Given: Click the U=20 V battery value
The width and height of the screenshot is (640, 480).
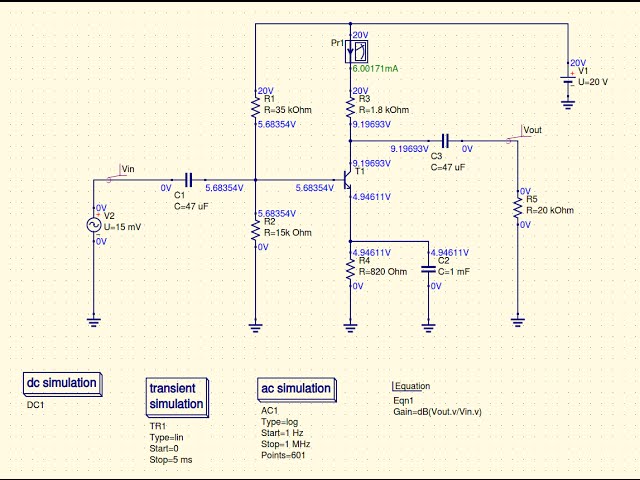Looking at the screenshot, I should pyautogui.click(x=593, y=82).
